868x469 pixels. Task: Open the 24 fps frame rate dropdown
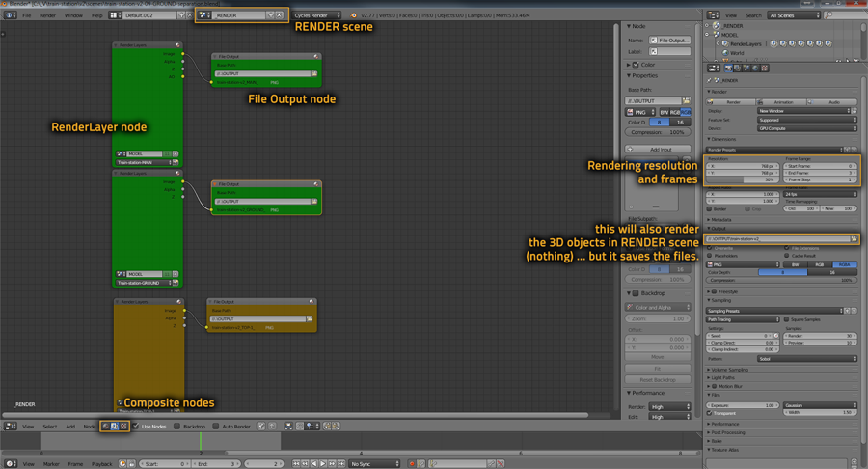[821, 194]
